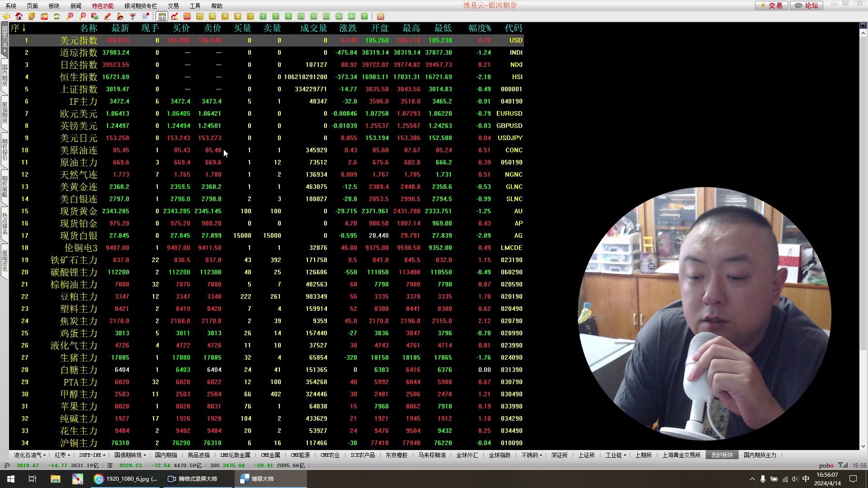Image resolution: width=868 pixels, height=488 pixels.
Task: Click the 论坛 forum button
Action: pyautogui.click(x=807, y=5)
